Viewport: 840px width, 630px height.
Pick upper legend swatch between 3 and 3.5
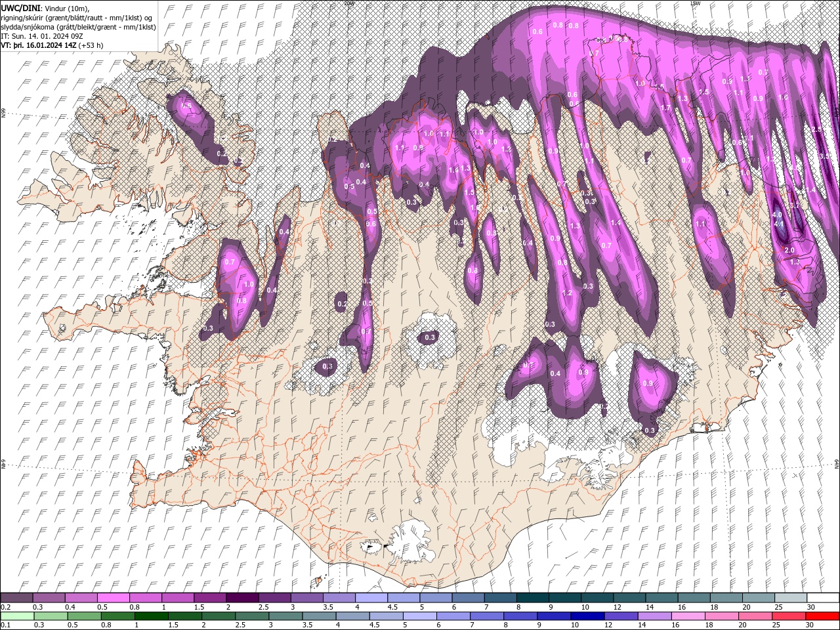(306, 598)
